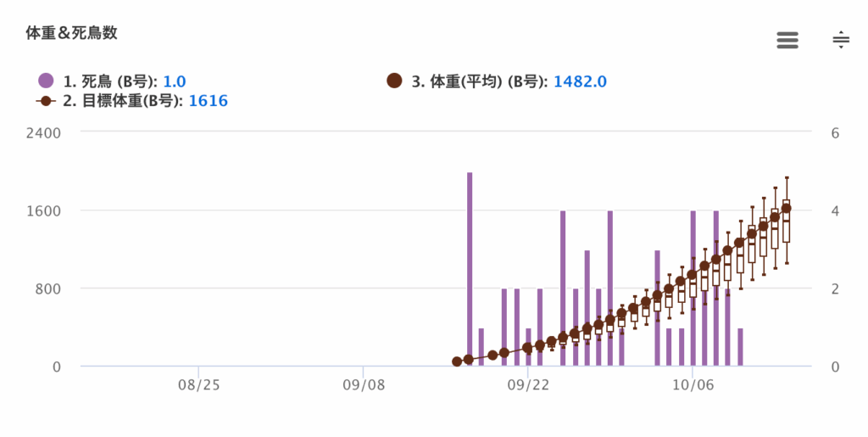Click the brown 体重(平均) legend circle
Viewport: 868px width, 437px height.
tap(394, 81)
